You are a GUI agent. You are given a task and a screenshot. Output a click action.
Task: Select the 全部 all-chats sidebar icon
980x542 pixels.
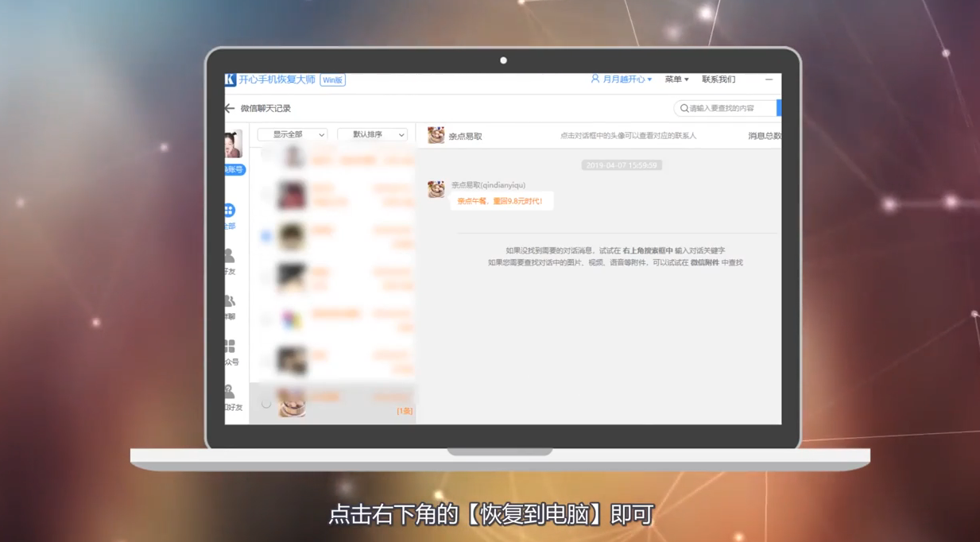(229, 211)
